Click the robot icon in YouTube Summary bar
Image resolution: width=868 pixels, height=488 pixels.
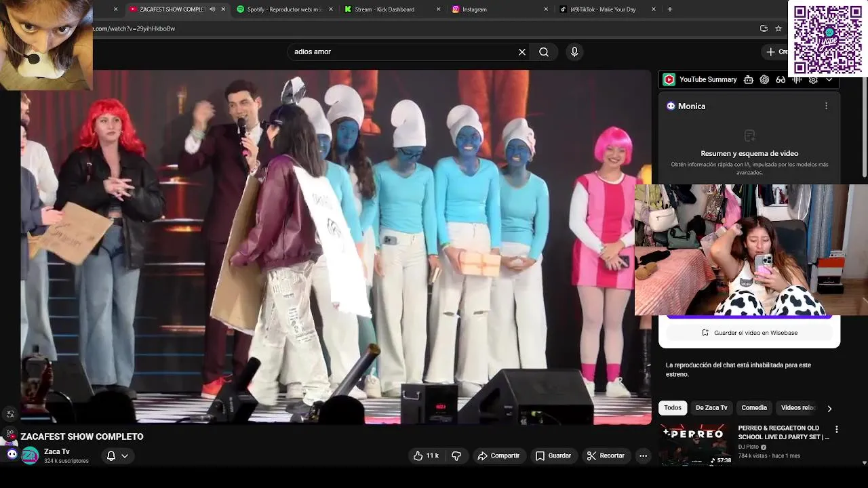(749, 79)
